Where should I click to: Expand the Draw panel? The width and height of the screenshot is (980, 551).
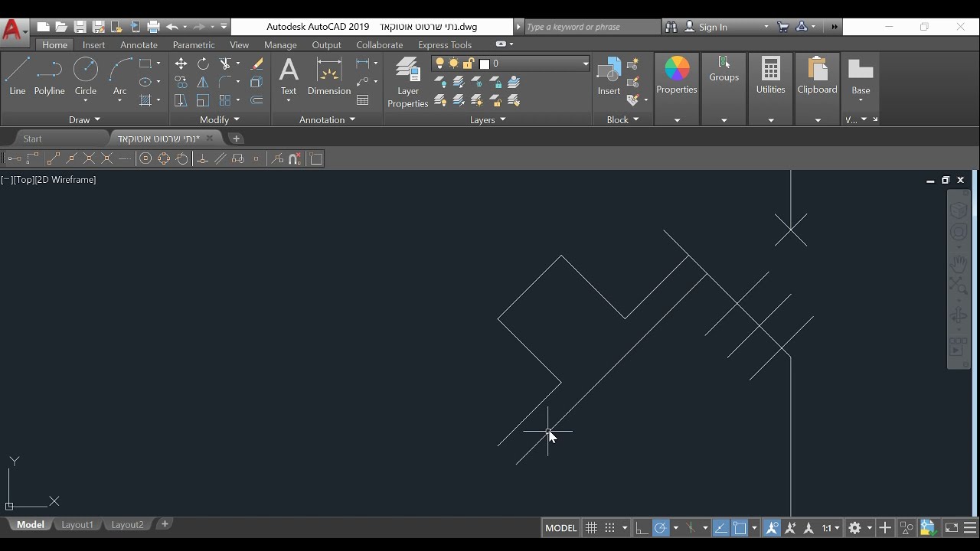tap(84, 119)
